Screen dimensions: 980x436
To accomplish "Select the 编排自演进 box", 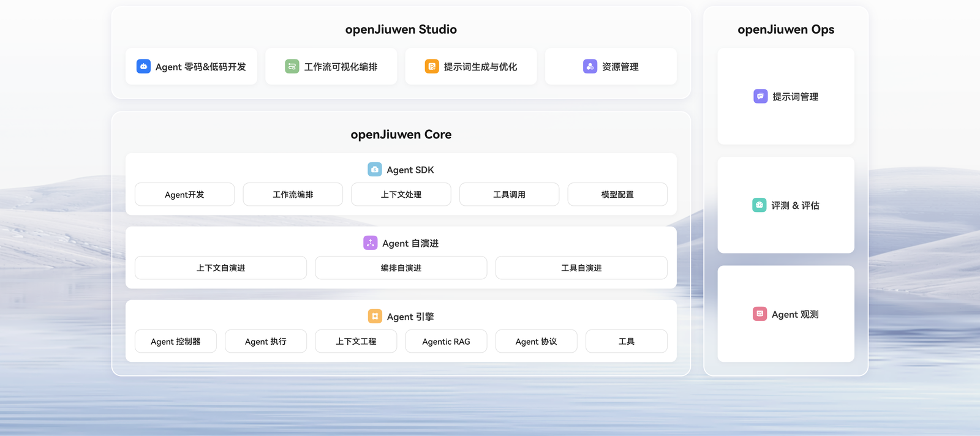I will (401, 268).
